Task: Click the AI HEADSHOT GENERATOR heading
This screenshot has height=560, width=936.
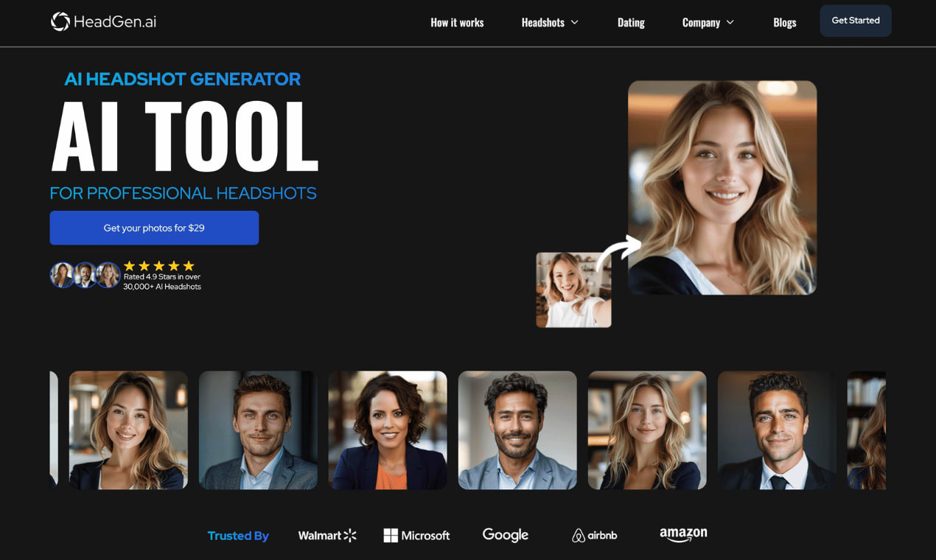Action: click(182, 79)
